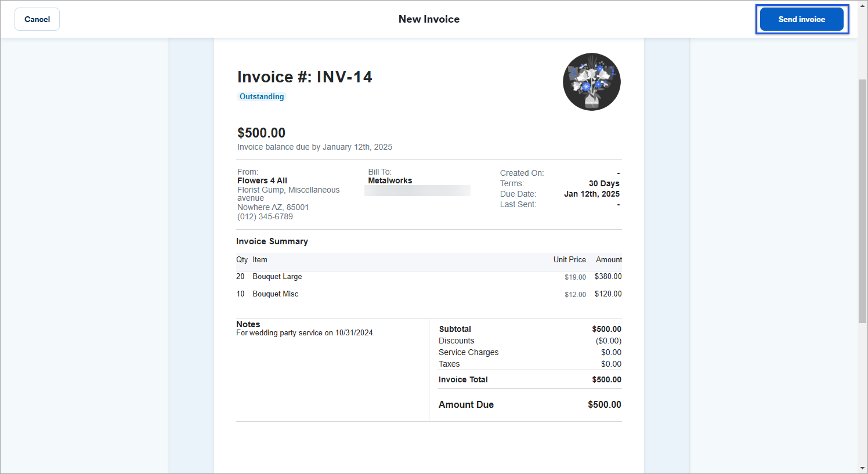Image resolution: width=868 pixels, height=474 pixels.
Task: Click the $19.00 unit price
Action: 575,277
